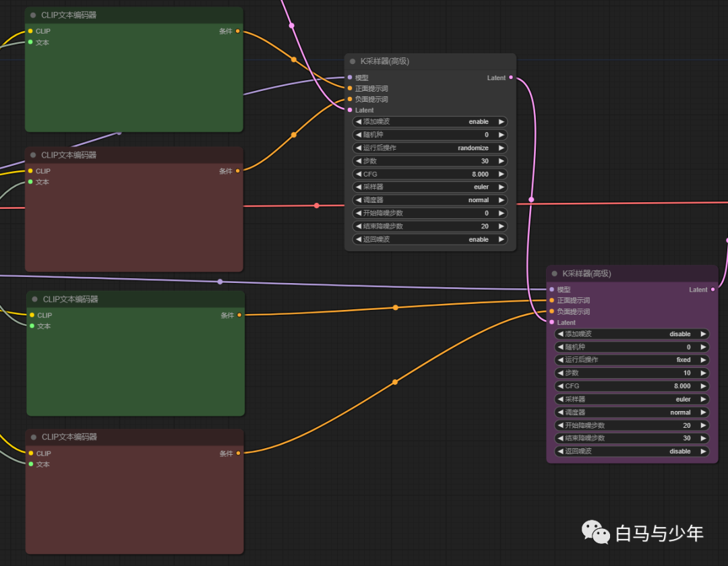Open the 运行后操作 dropdown showing randomize

tap(429, 148)
